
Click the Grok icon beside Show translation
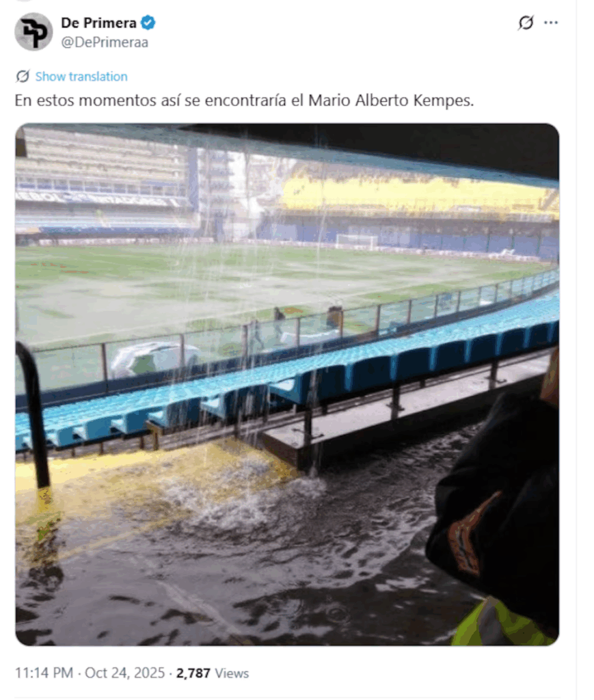click(x=23, y=77)
